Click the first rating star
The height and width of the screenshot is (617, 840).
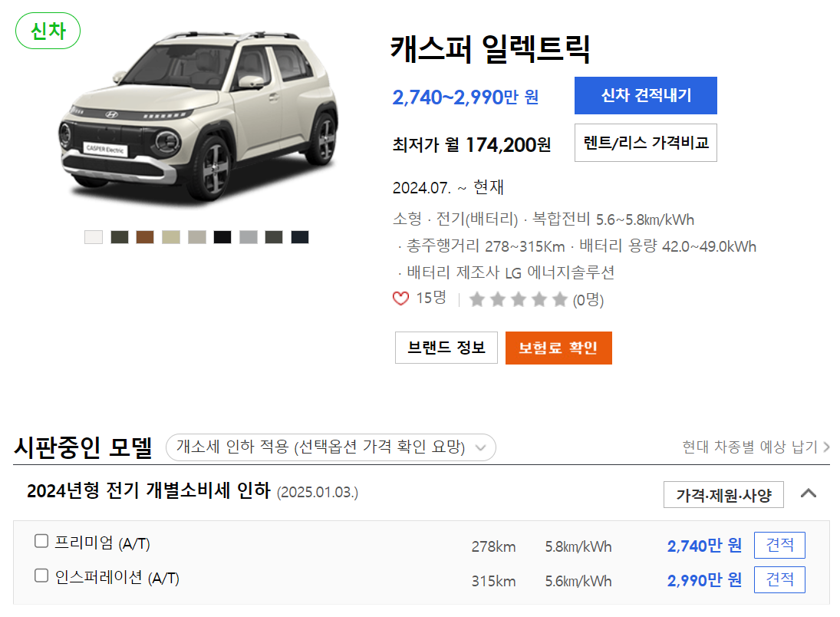(477, 299)
